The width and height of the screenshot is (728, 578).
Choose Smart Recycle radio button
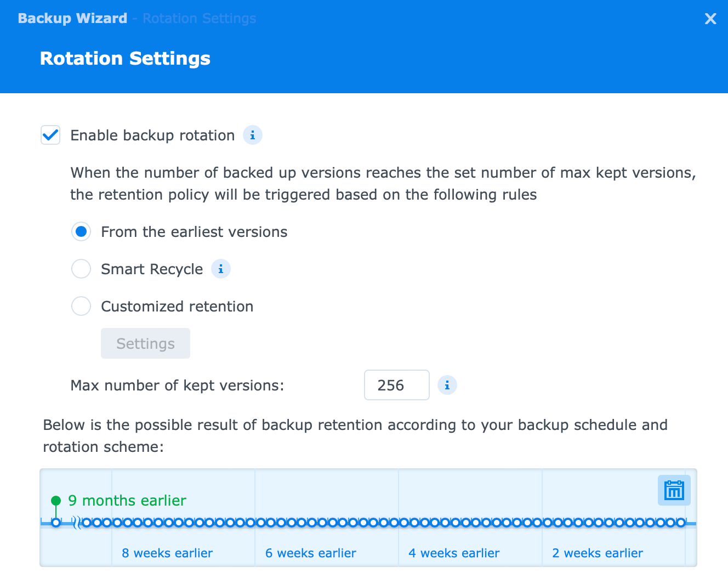81,269
